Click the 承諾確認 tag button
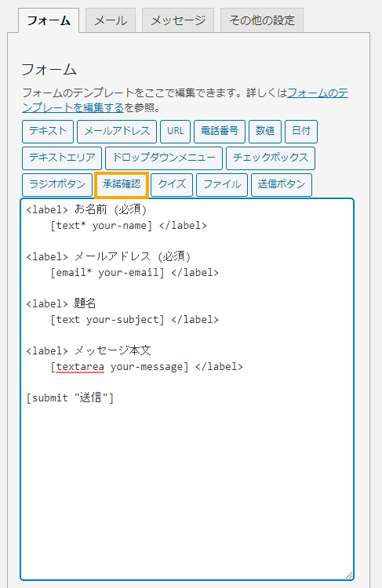Screen dimensions: 382x588 122,185
